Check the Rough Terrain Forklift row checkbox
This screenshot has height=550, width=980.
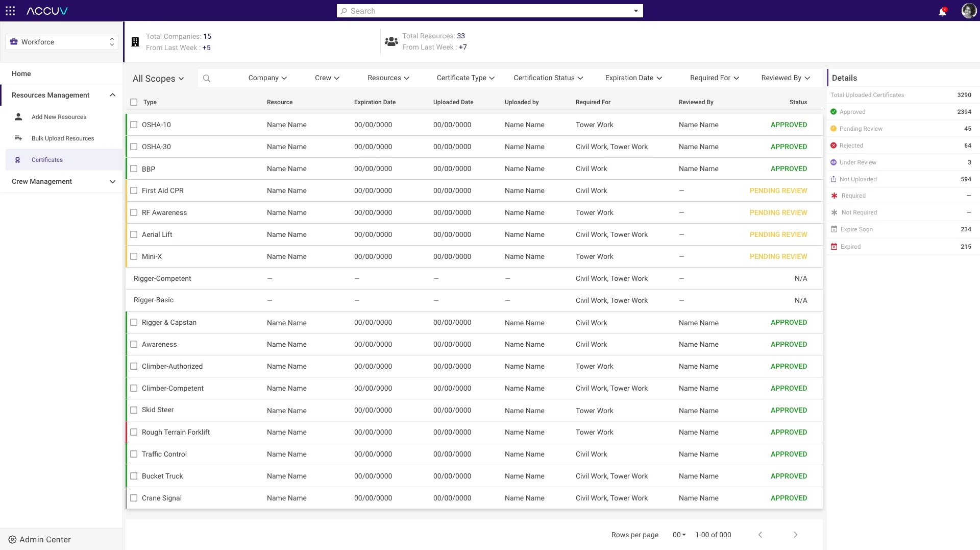(134, 432)
